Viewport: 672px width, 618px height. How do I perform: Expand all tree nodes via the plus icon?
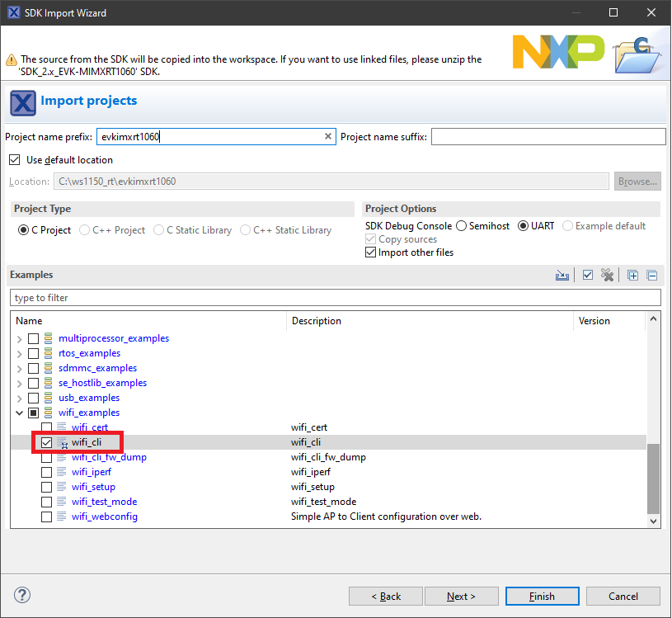click(x=632, y=275)
